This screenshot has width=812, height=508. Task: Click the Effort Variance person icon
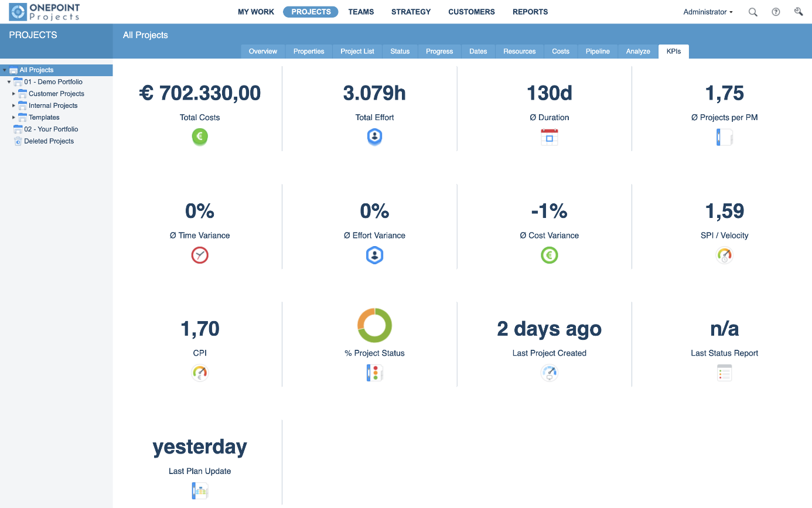click(x=374, y=255)
